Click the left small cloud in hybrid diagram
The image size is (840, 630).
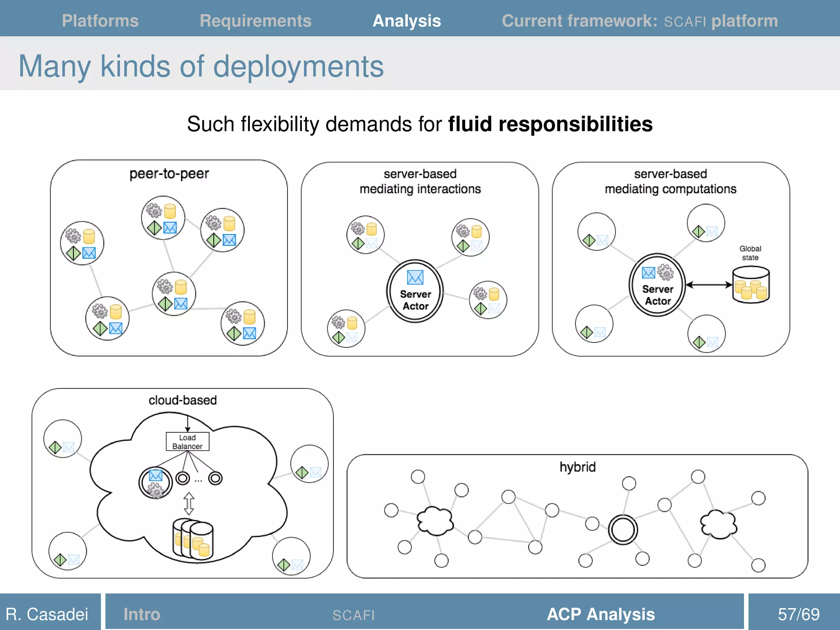coord(435,521)
